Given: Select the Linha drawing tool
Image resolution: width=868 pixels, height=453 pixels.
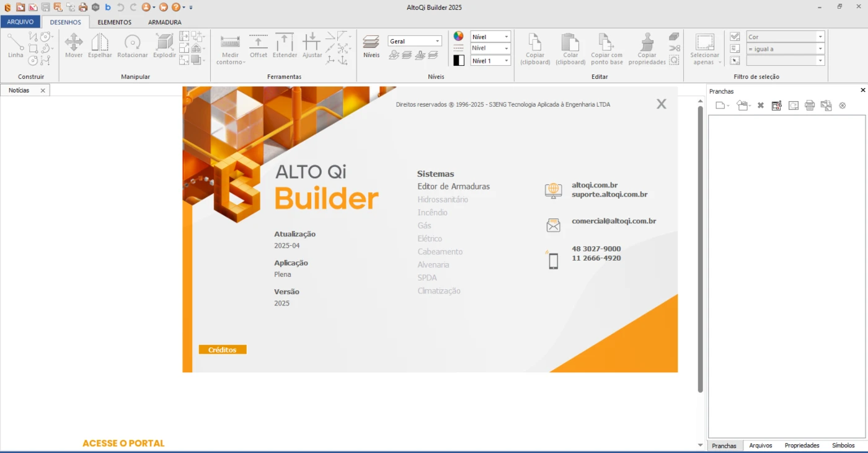Looking at the screenshot, I should (x=15, y=46).
